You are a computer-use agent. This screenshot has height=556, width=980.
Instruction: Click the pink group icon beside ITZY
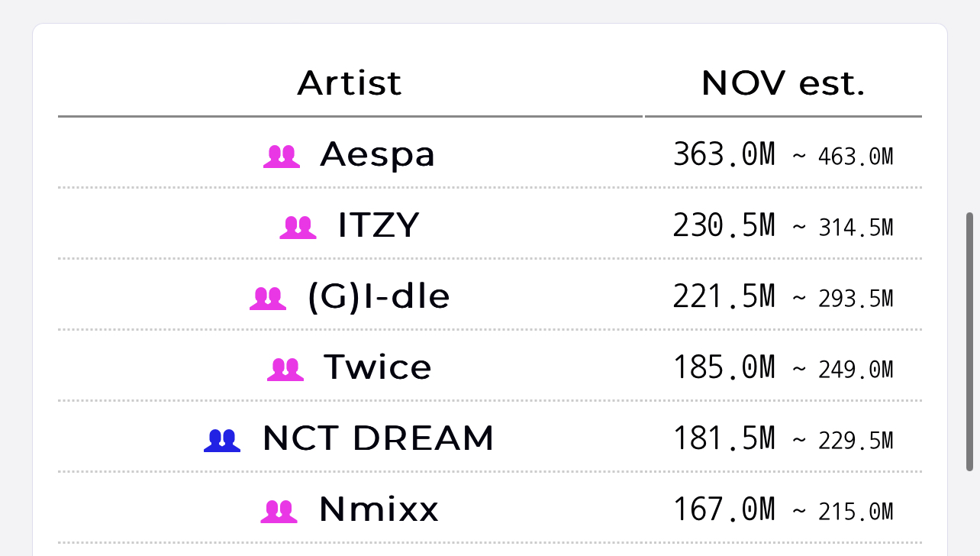298,227
